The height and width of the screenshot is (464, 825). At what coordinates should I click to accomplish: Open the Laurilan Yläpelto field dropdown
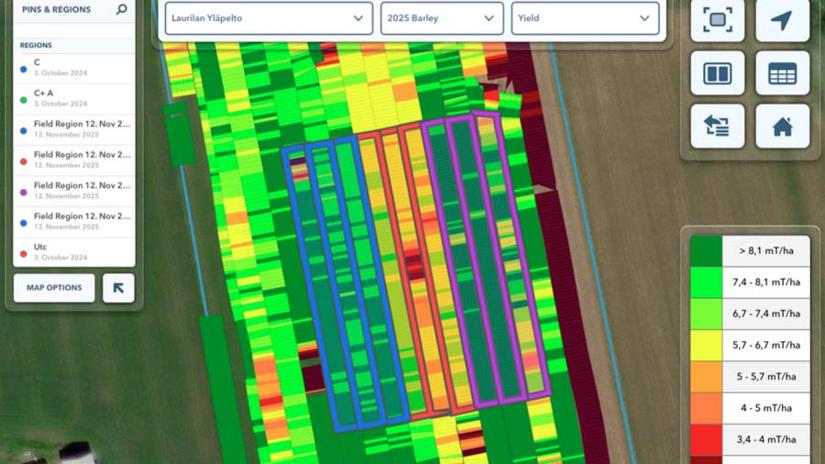click(268, 18)
